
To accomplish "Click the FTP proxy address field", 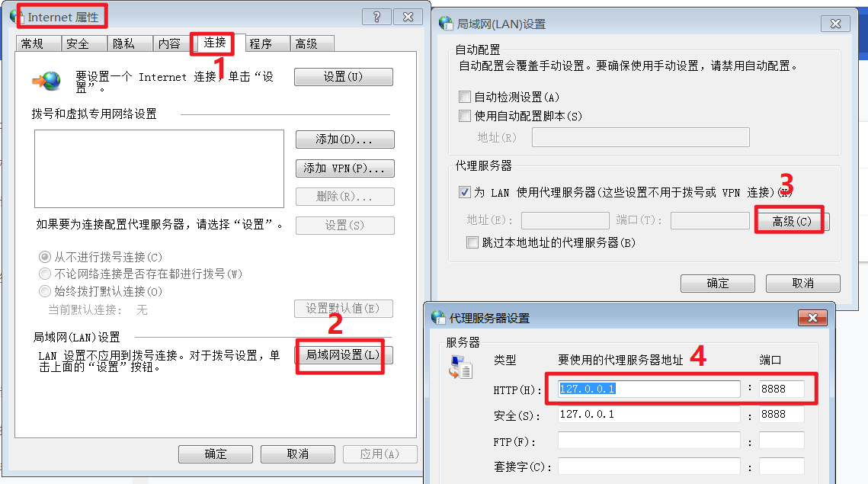I will coord(649,441).
